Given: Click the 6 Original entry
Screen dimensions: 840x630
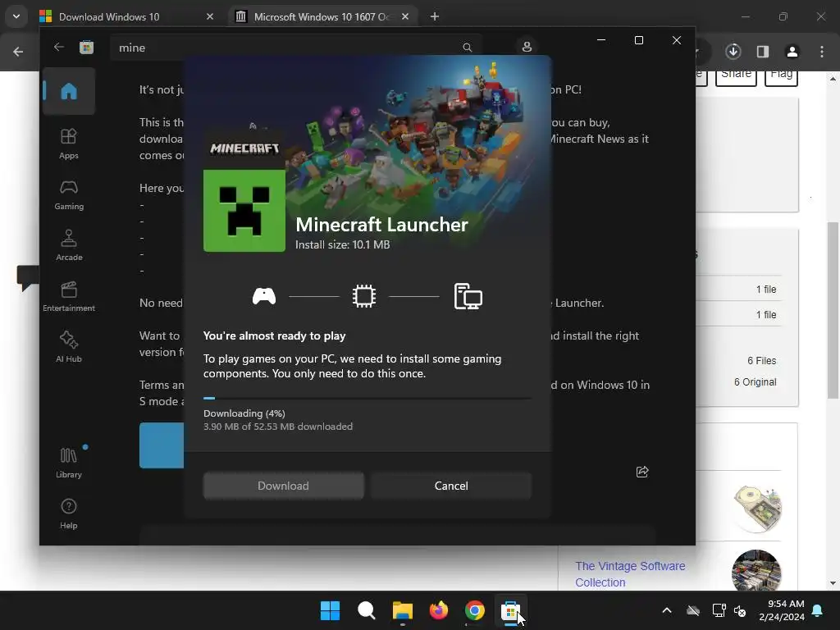Looking at the screenshot, I should click(x=755, y=382).
